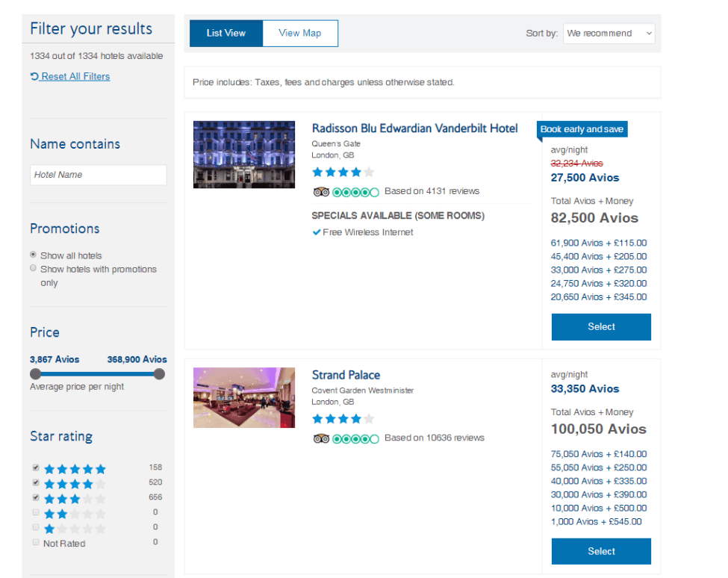
Task: Click the Queen's Gate location text
Action: pyautogui.click(x=336, y=144)
